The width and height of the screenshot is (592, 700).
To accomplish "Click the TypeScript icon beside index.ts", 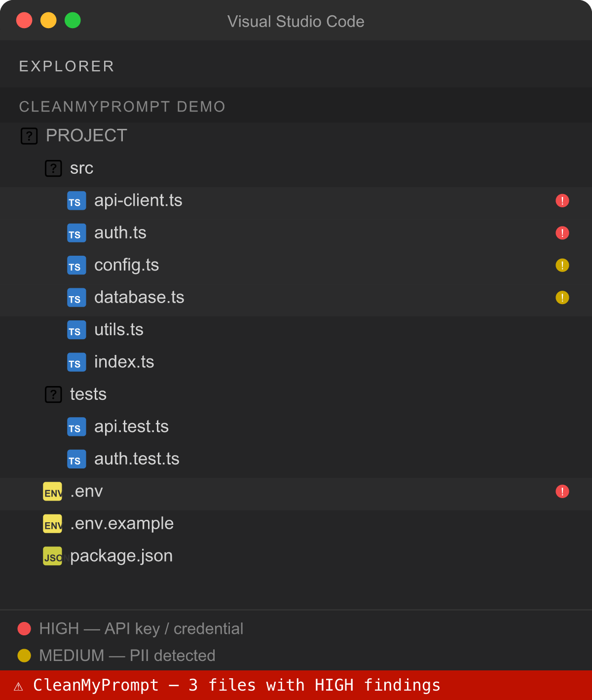I will tap(76, 362).
